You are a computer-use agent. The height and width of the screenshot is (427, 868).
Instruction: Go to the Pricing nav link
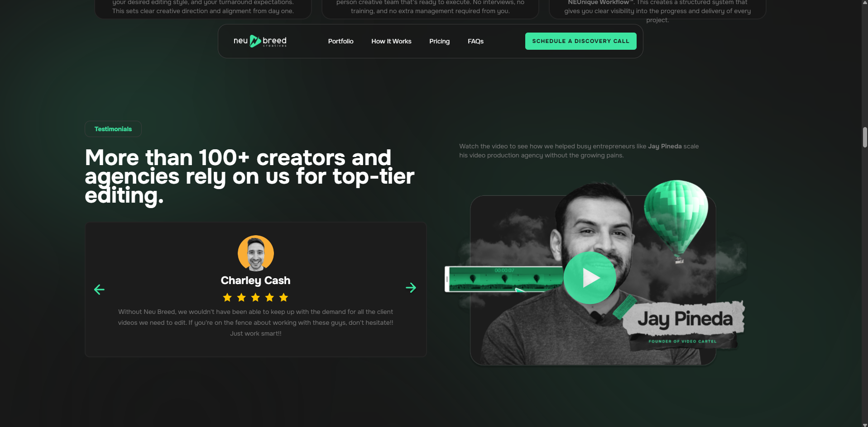click(x=439, y=41)
